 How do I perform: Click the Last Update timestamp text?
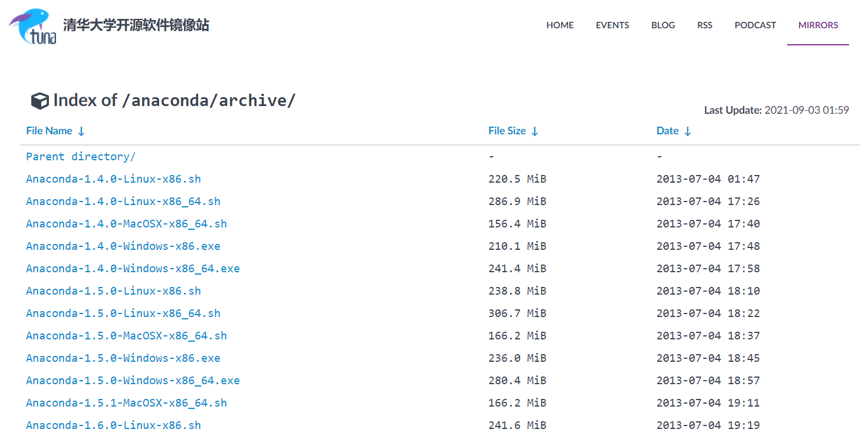pos(777,110)
